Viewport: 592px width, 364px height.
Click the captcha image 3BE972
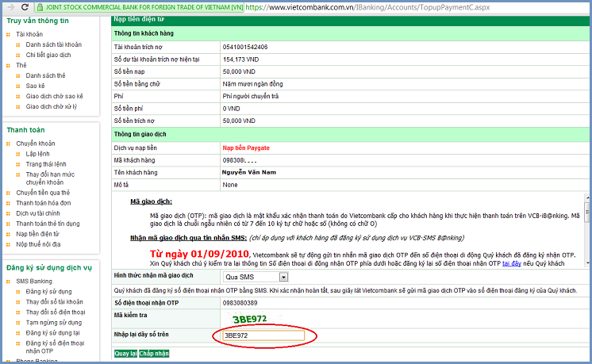[x=250, y=319]
